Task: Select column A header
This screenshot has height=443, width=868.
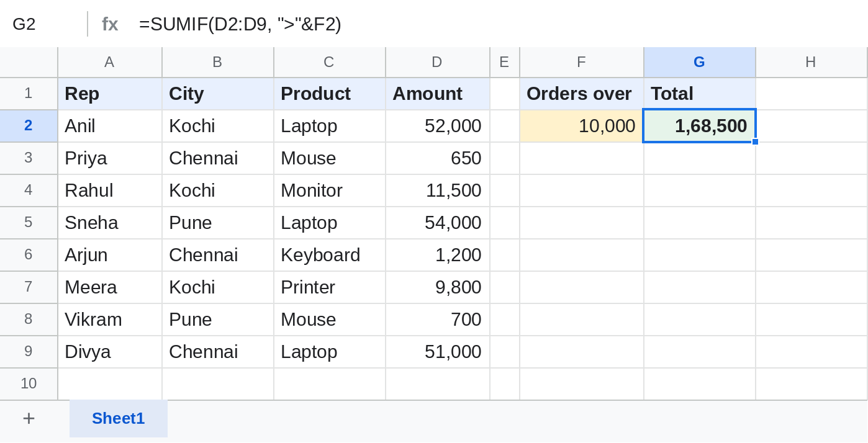Action: coord(110,62)
